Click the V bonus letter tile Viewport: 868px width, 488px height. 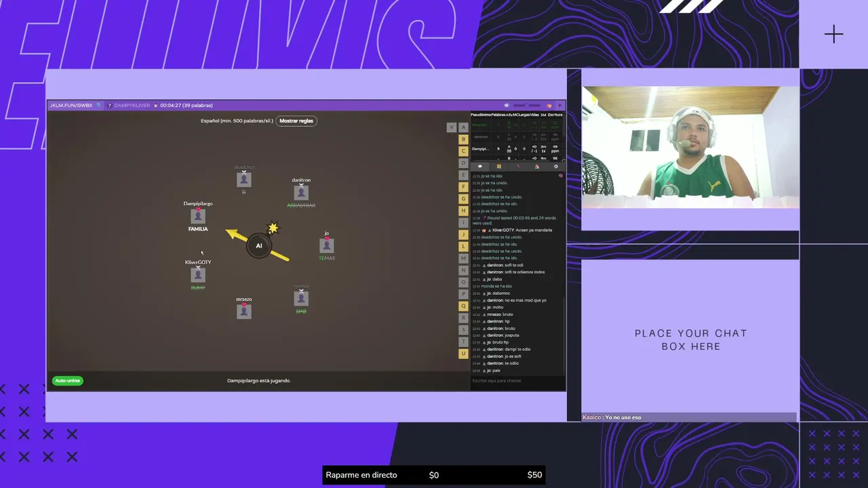click(452, 127)
